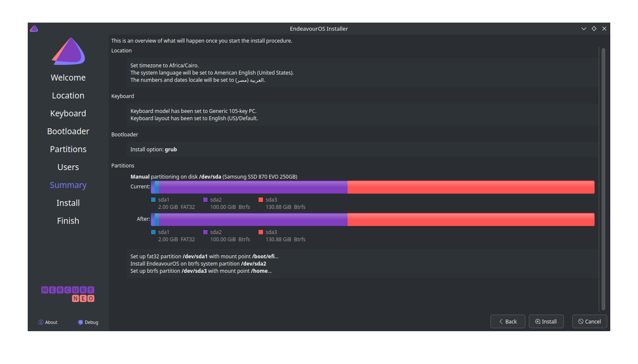Open the Users step in sidebar
The image size is (638, 364).
coord(68,167)
